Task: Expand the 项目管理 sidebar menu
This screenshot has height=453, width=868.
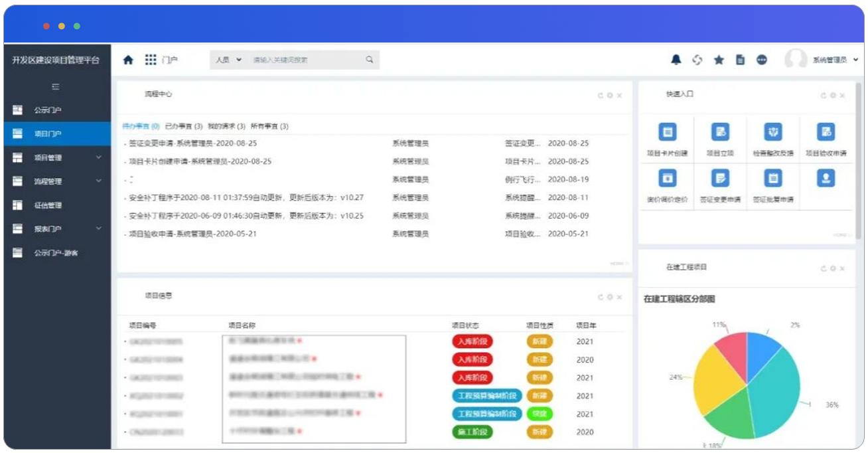Action: click(99, 157)
